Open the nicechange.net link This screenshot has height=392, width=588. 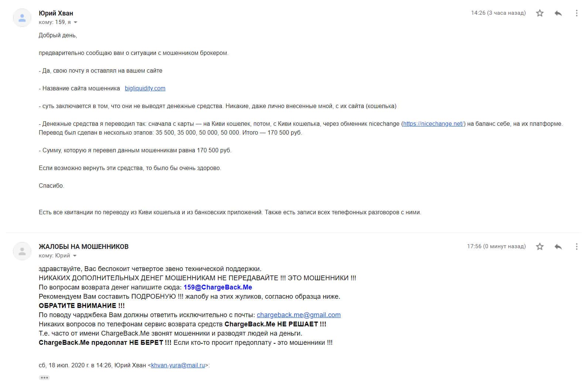coord(433,124)
